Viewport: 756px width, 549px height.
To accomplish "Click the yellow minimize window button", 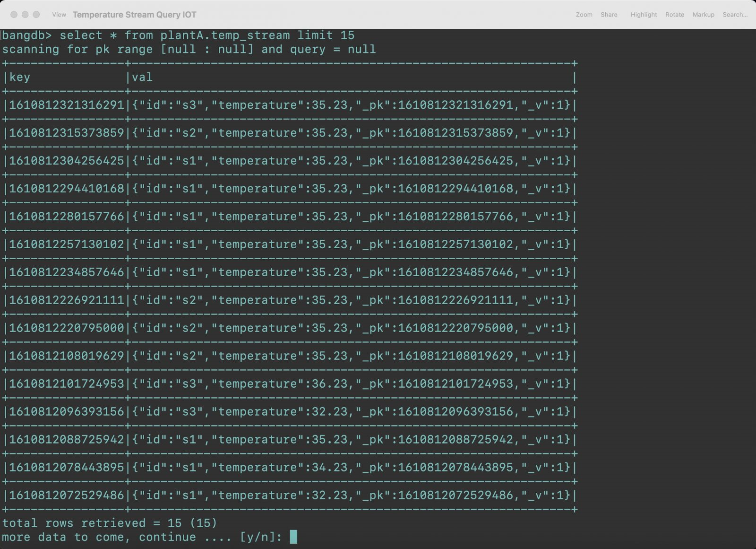I will click(25, 15).
